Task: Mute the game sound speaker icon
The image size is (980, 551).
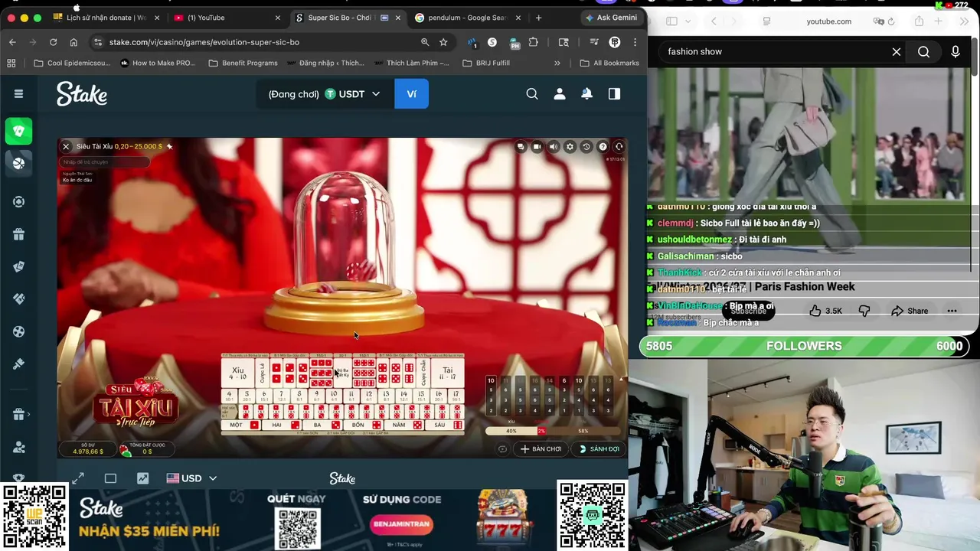Action: [x=554, y=147]
